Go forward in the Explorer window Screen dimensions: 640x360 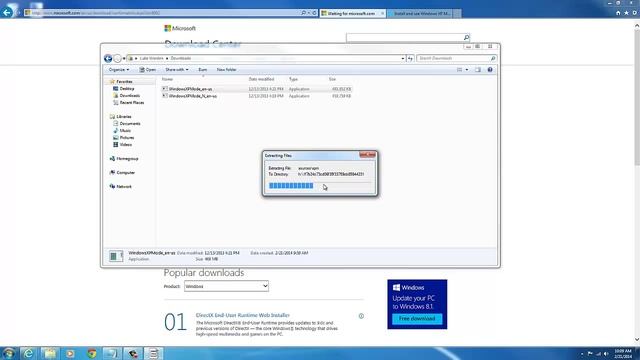(x=117, y=58)
